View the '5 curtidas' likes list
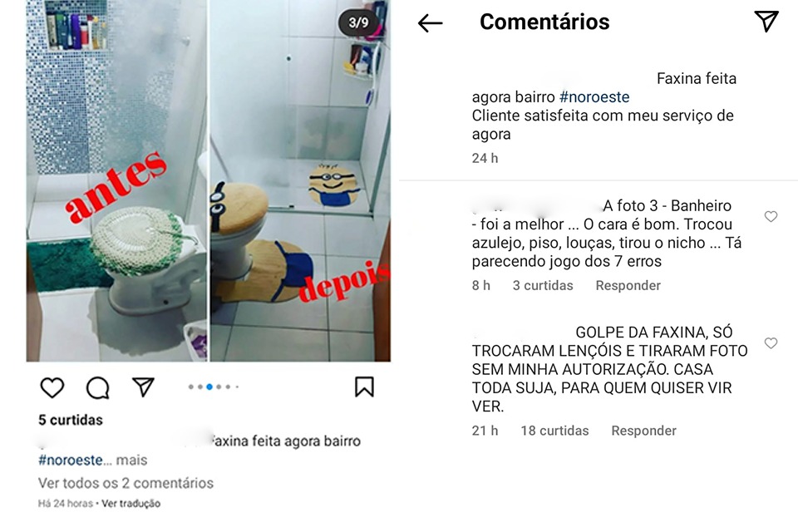This screenshot has height=532, width=798. 71,420
